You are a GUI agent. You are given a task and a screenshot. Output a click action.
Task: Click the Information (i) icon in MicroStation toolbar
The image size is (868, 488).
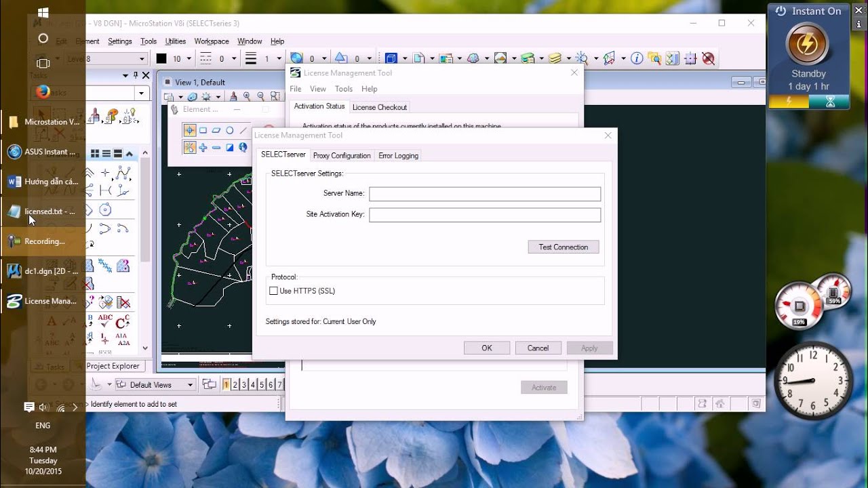tap(637, 59)
